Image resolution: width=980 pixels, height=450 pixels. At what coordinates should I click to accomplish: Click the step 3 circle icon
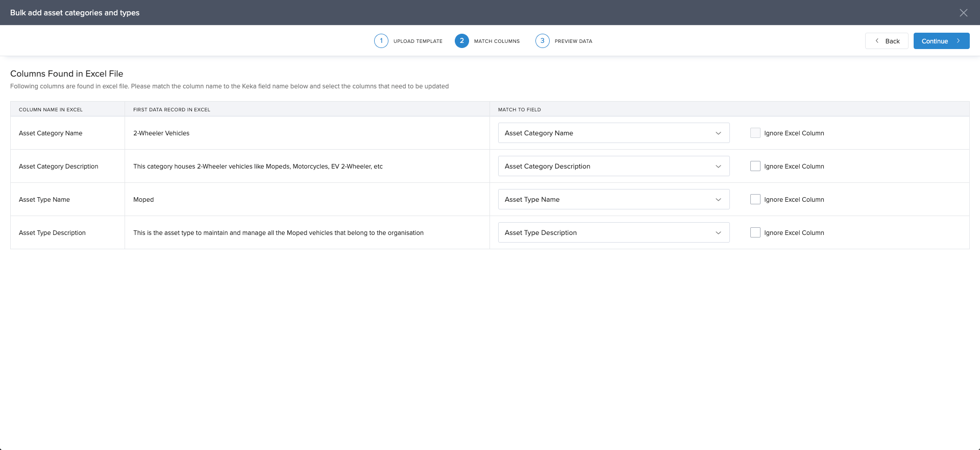[x=543, y=41]
